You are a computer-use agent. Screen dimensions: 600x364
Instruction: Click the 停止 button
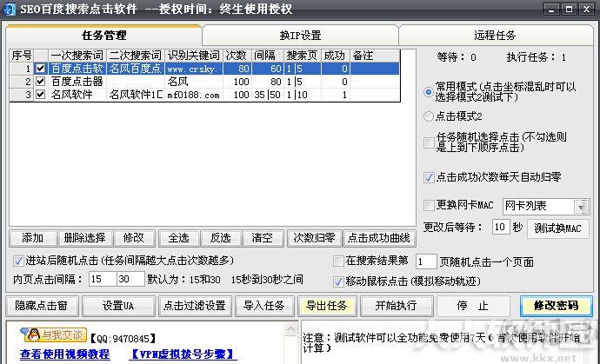click(473, 306)
